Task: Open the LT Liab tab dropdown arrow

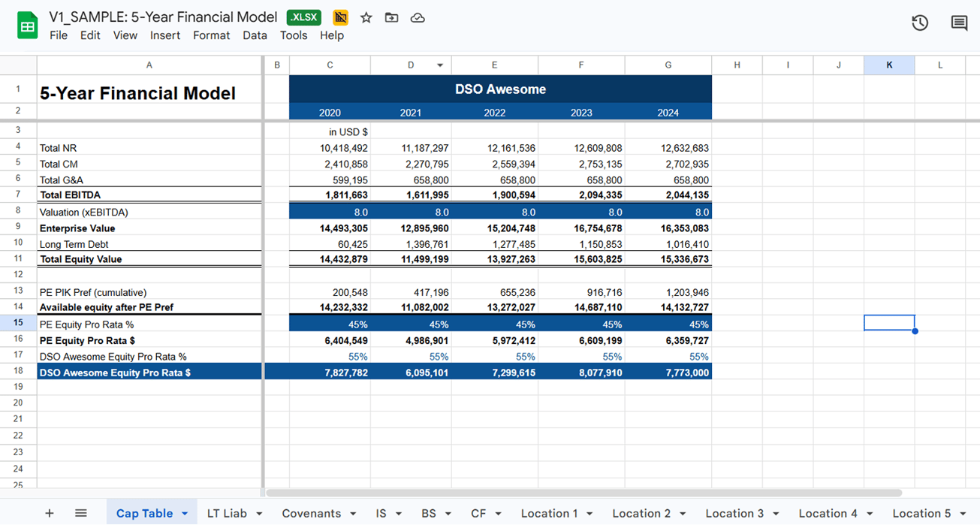Action: pos(259,514)
